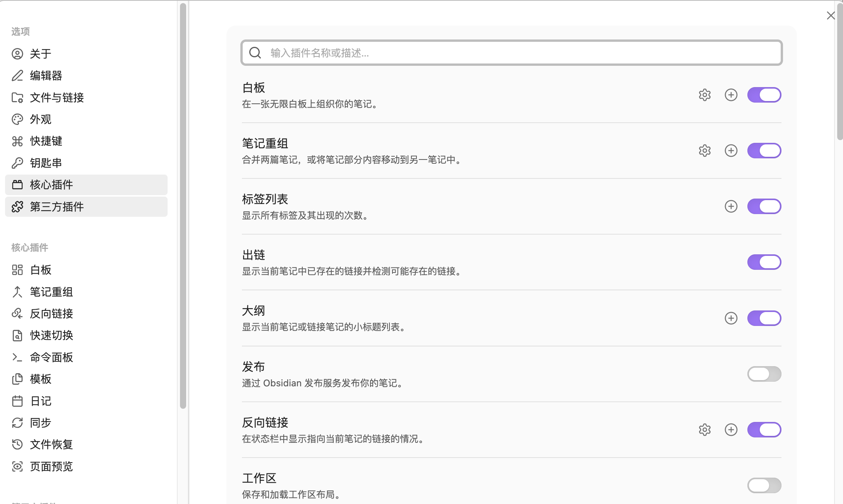
Task: Click the 笔记重组 plus icon
Action: coord(731,151)
